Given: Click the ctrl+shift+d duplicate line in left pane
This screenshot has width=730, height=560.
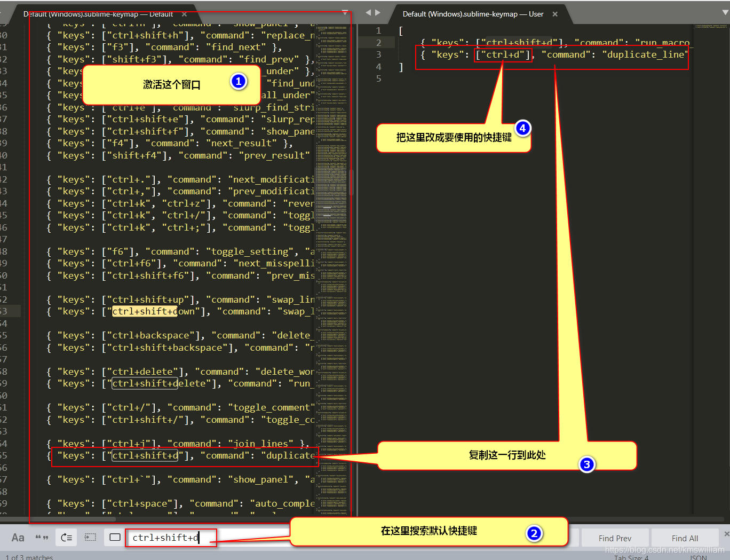Looking at the screenshot, I should click(x=180, y=455).
